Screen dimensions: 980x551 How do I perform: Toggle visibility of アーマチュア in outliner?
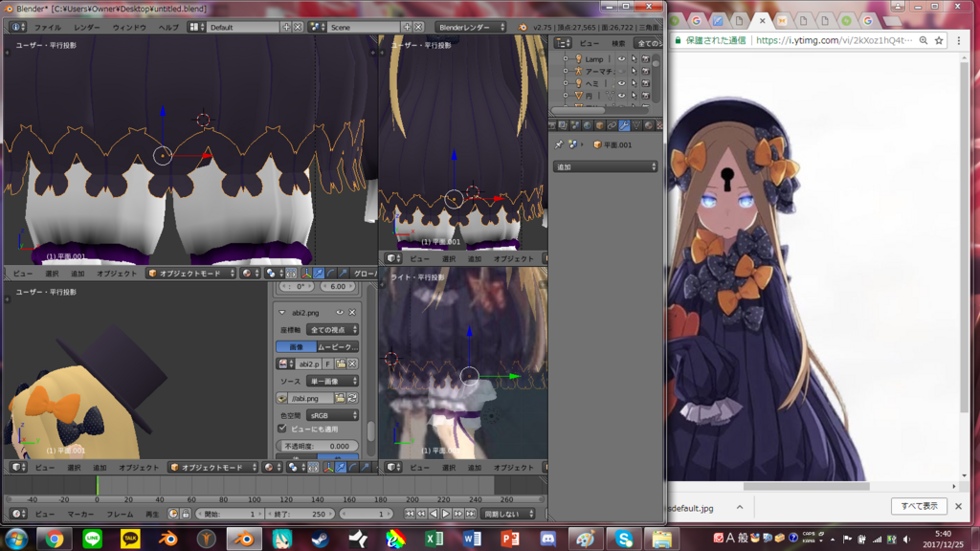point(621,71)
